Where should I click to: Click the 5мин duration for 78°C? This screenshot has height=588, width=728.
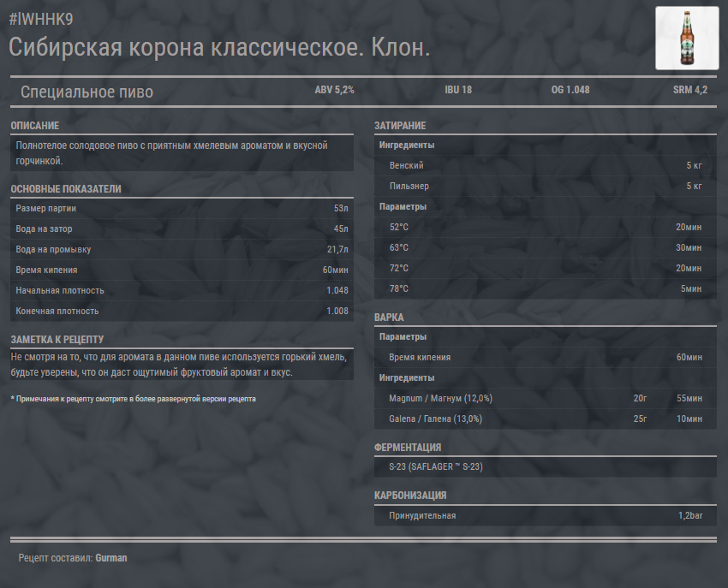point(691,288)
